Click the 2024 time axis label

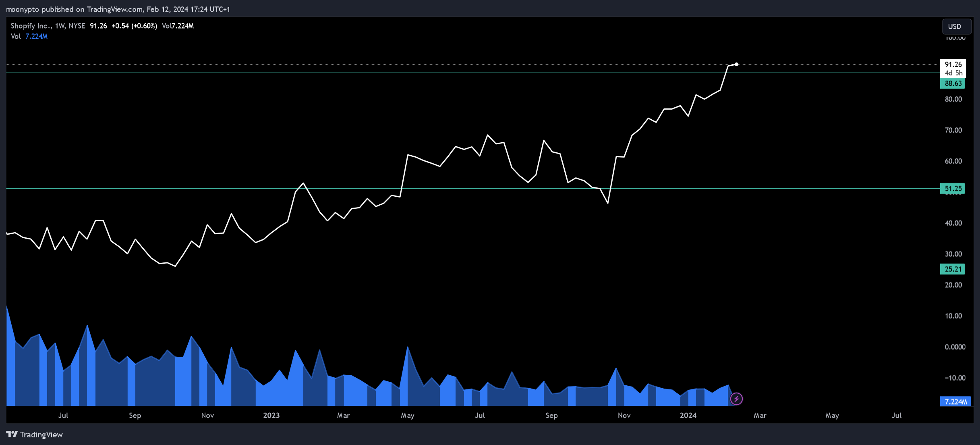tap(688, 415)
